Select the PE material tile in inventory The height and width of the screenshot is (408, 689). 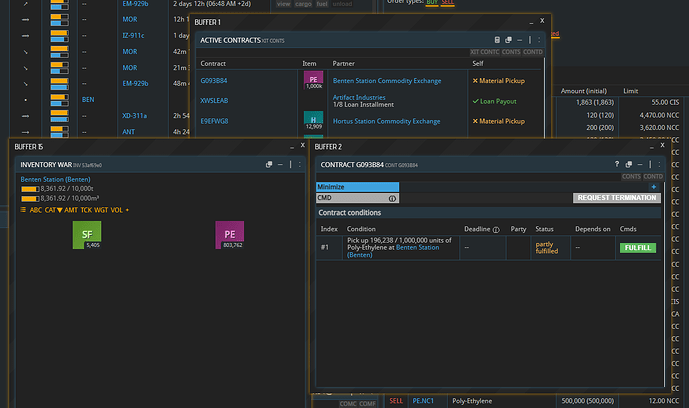[x=230, y=235]
